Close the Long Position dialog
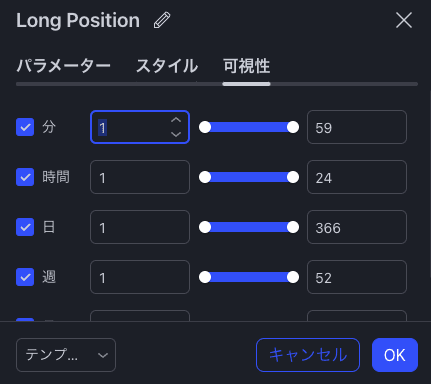The height and width of the screenshot is (384, 431). click(x=404, y=20)
